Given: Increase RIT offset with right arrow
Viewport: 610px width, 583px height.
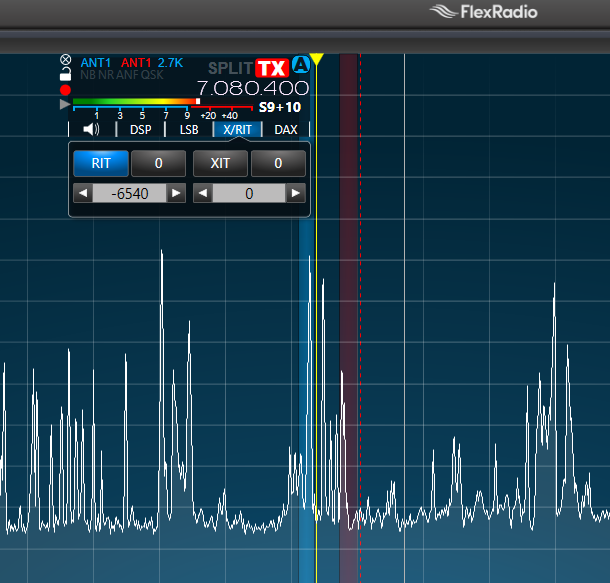Looking at the screenshot, I should tap(176, 193).
